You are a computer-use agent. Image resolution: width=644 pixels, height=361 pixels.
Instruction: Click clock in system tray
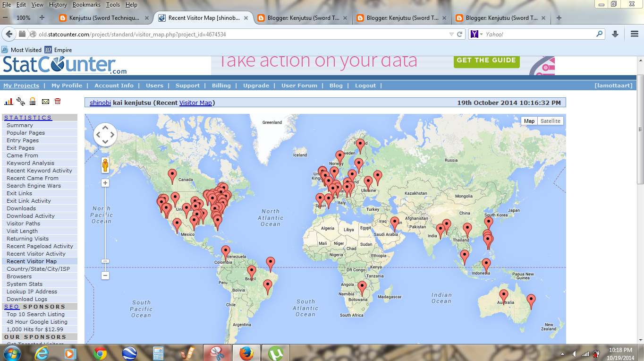click(x=620, y=353)
